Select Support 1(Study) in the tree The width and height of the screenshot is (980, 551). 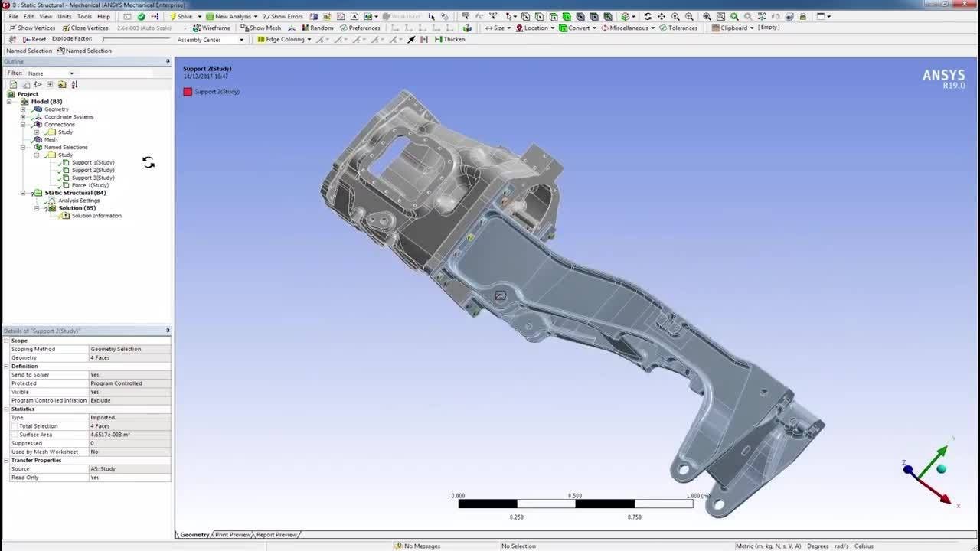[x=93, y=162]
